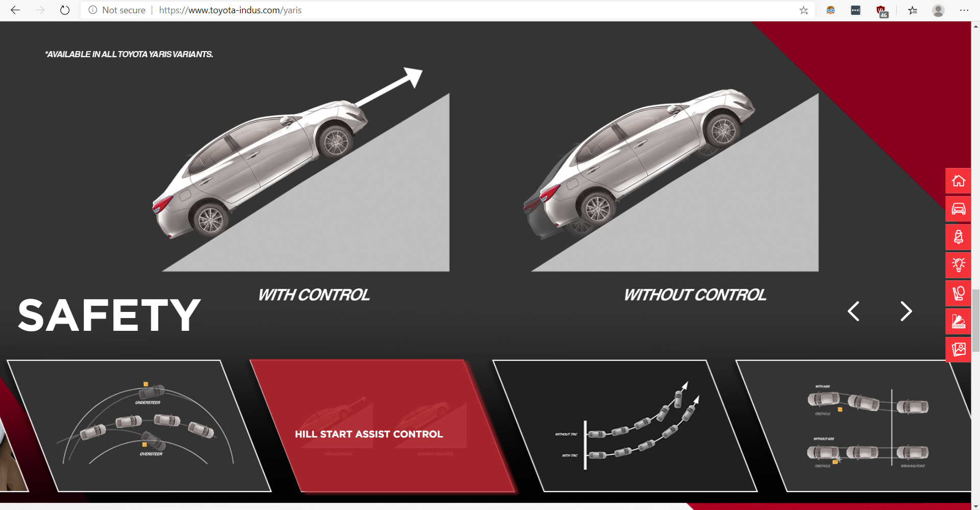Show the next safety feature slide

pos(906,311)
